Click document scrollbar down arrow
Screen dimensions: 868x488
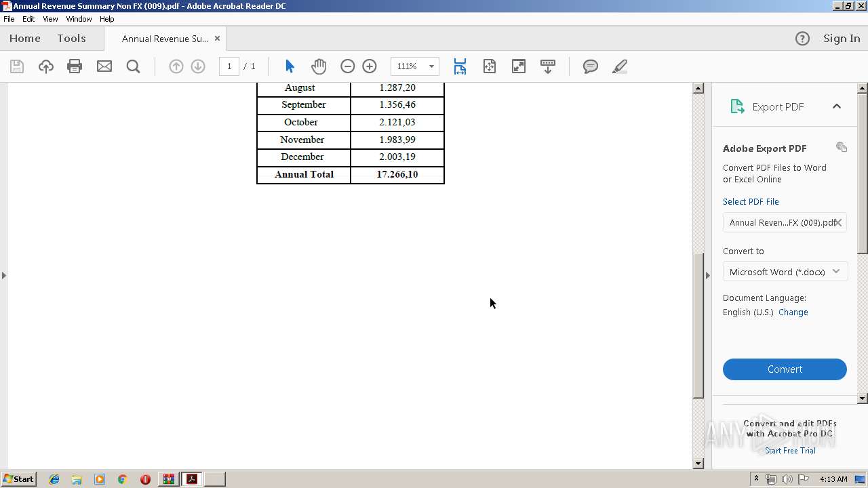coord(698,464)
